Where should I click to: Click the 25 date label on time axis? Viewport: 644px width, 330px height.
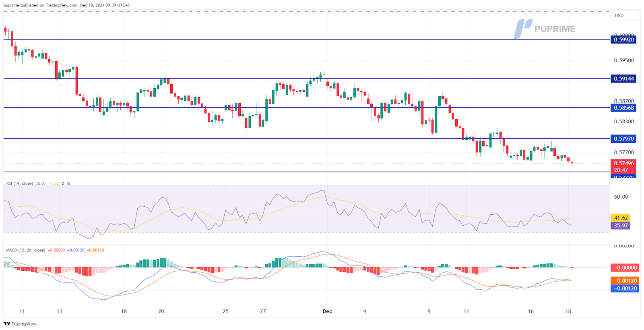225,311
